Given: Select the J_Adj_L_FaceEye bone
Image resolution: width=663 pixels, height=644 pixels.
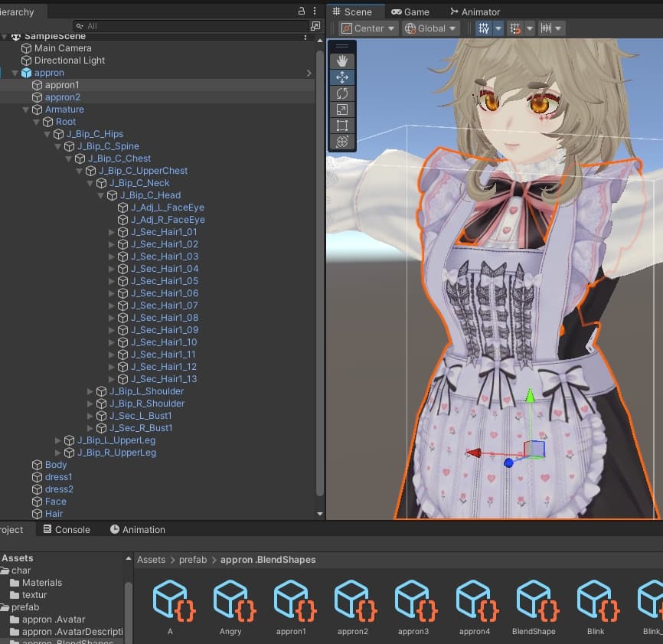Looking at the screenshot, I should click(x=168, y=208).
